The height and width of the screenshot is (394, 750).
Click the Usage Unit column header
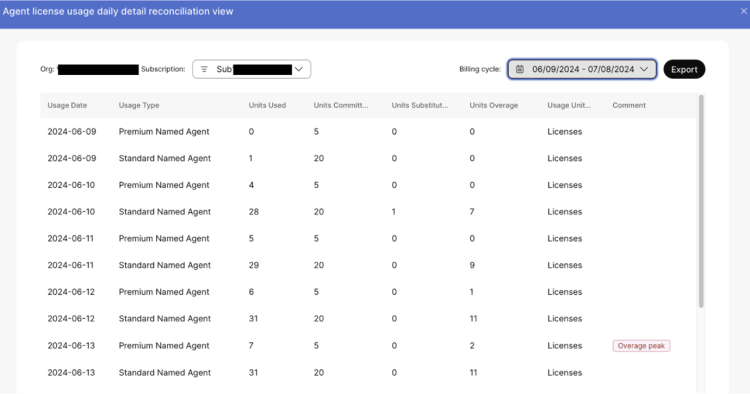569,105
